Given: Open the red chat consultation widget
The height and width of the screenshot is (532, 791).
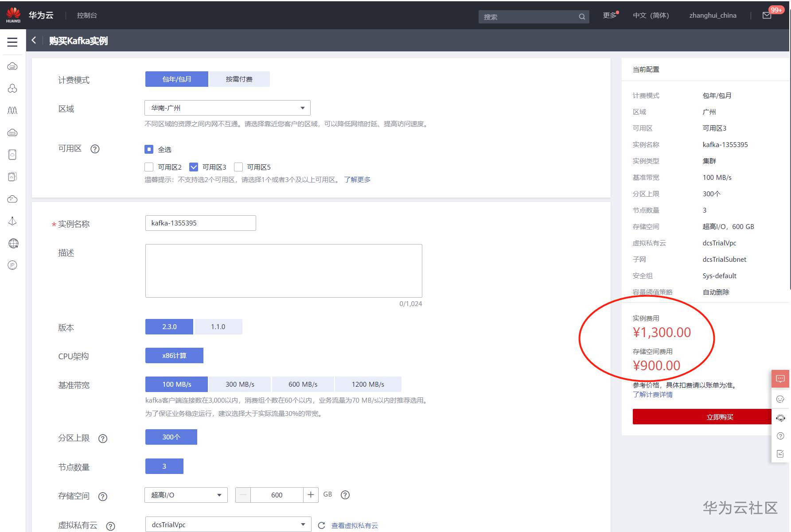Looking at the screenshot, I should tap(780, 379).
